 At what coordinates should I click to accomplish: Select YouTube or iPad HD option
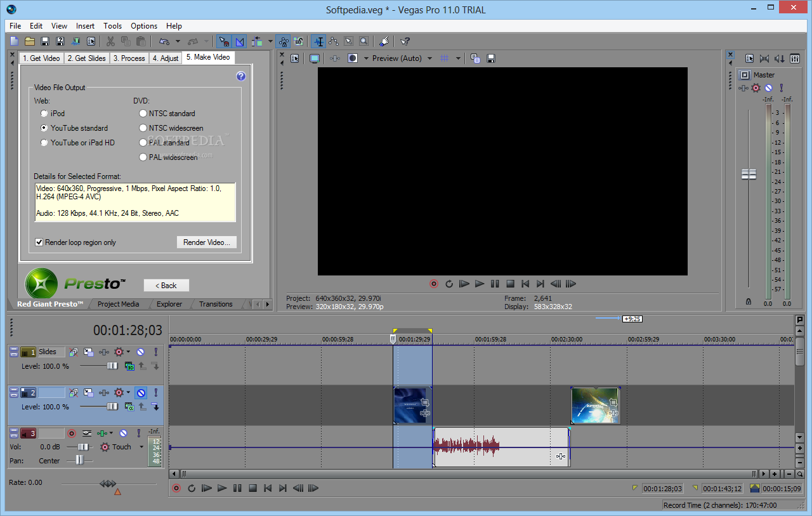44,143
